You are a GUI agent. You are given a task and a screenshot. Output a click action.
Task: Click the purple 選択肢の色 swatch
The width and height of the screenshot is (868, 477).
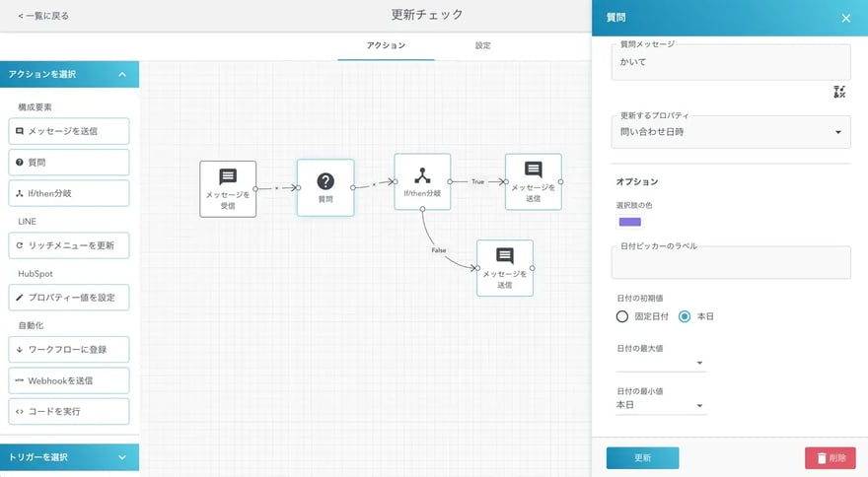pyautogui.click(x=628, y=222)
